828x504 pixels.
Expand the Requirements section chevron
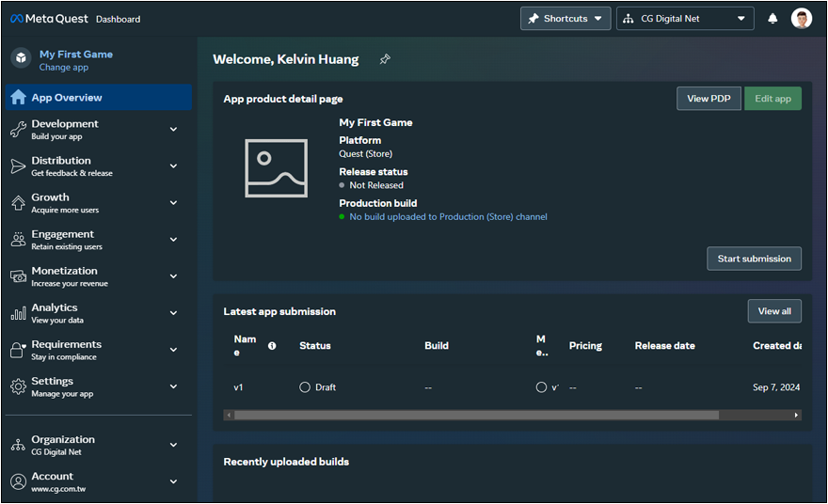(x=173, y=350)
